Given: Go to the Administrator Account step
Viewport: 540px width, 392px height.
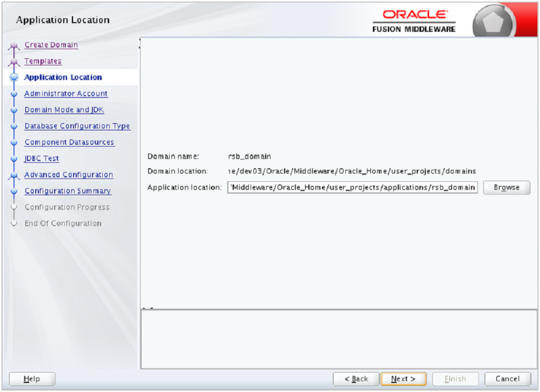Looking at the screenshot, I should [x=66, y=93].
